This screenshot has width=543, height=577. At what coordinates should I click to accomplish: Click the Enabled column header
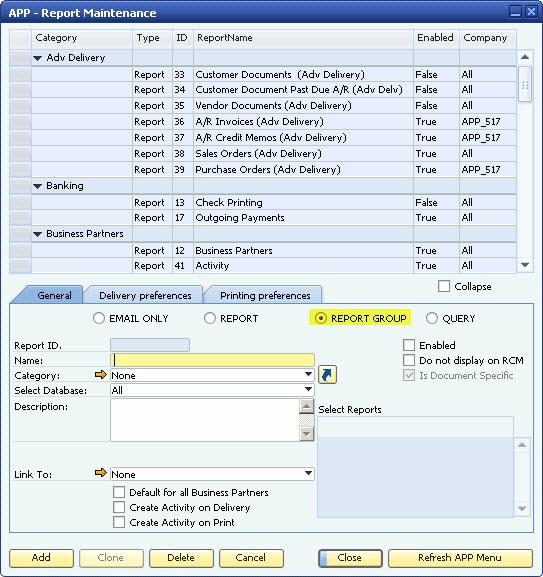(436, 38)
